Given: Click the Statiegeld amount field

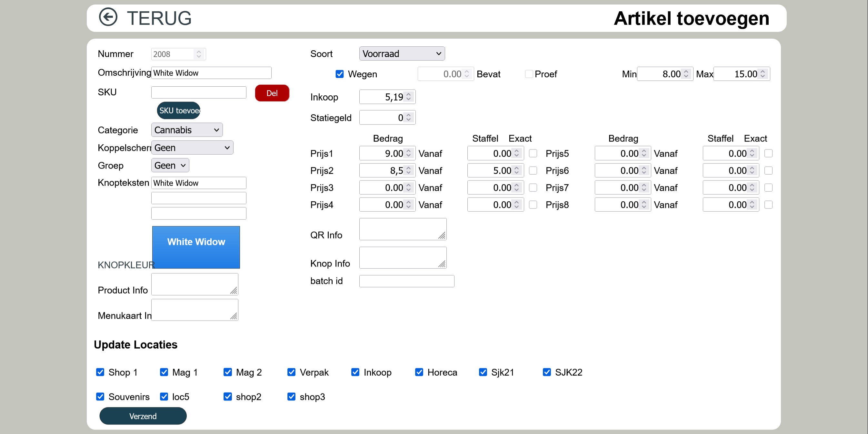Looking at the screenshot, I should point(387,118).
